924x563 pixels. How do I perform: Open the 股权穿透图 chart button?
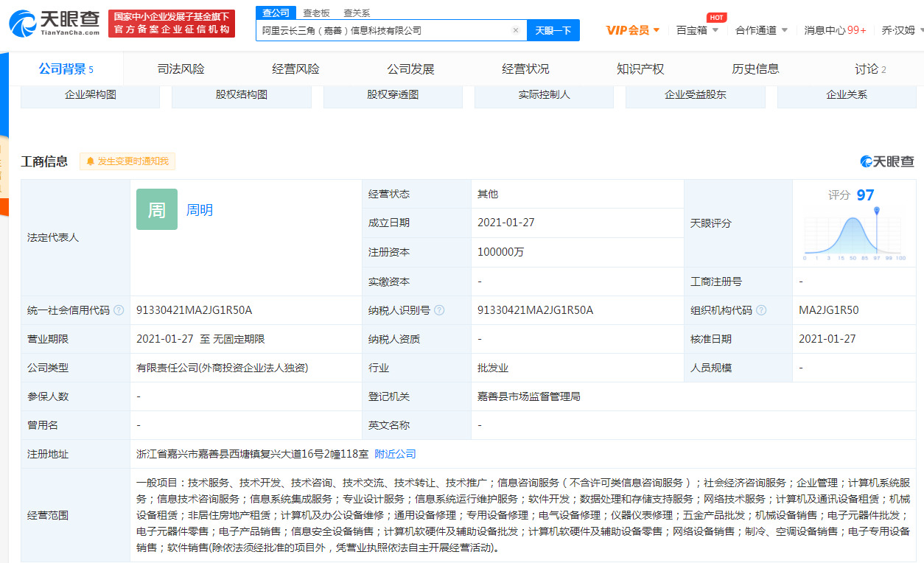(x=393, y=96)
